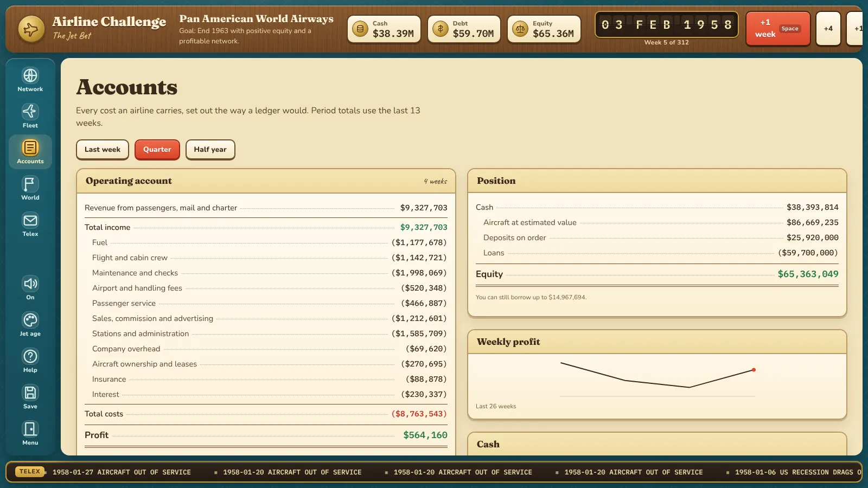Click the TELEX ticker label
Viewport: 868px width, 488px height.
tap(30, 472)
